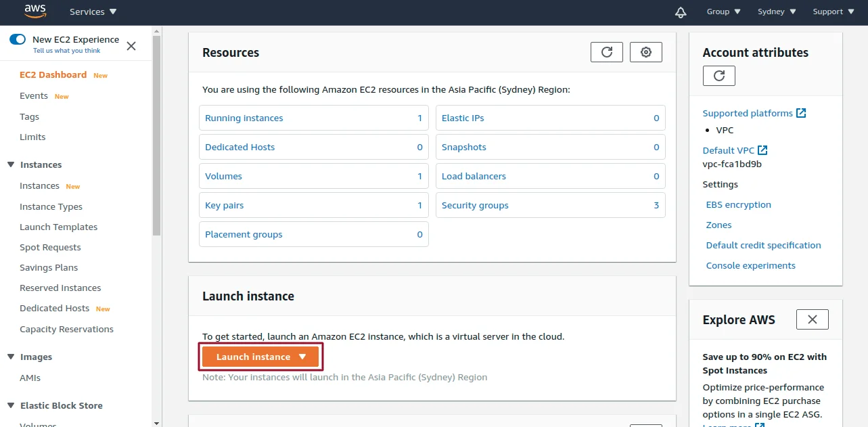Open the Security groups resource tile

click(475, 205)
